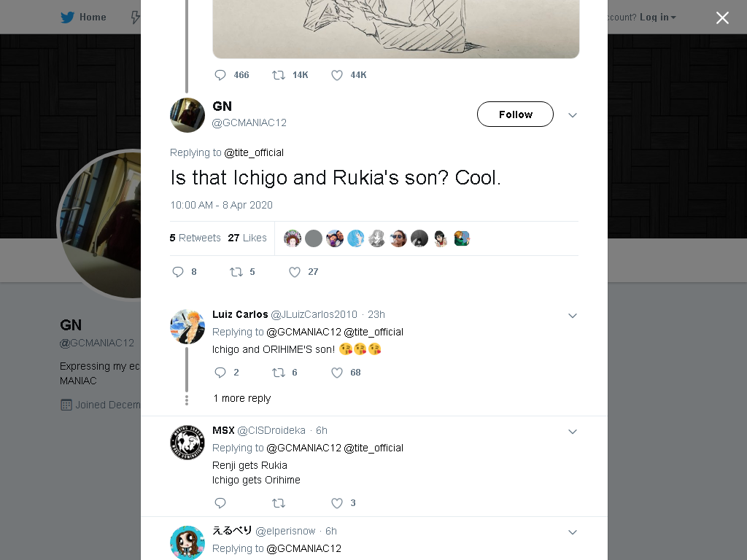Viewport: 747px width, 560px height.
Task: Open the @tite_official mention link
Action: (x=254, y=152)
